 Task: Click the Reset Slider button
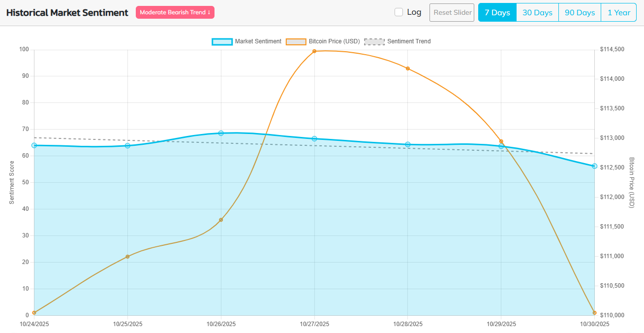tap(452, 13)
